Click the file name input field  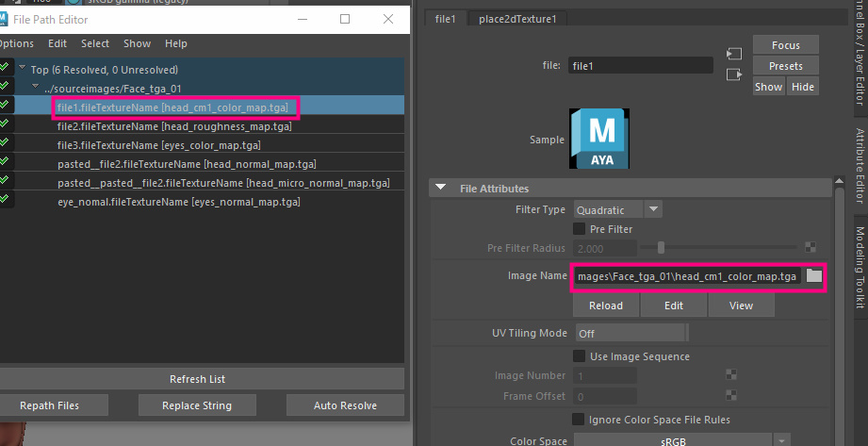(x=641, y=66)
